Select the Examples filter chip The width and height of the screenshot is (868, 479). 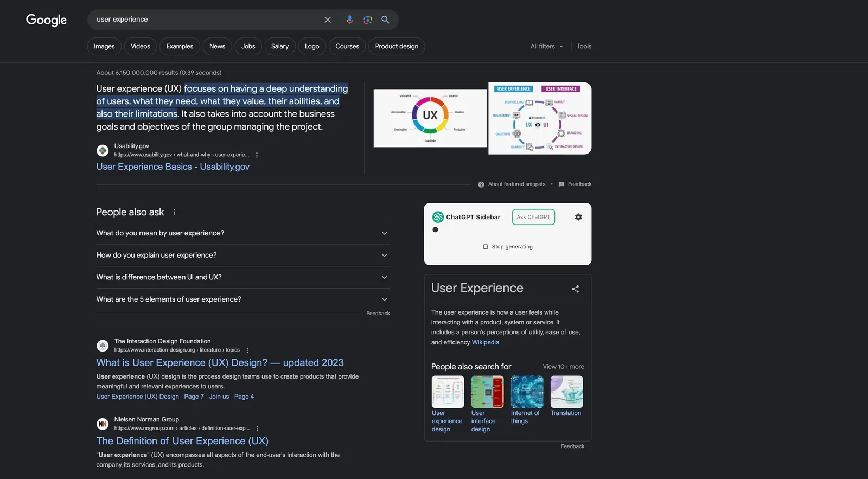click(x=180, y=47)
